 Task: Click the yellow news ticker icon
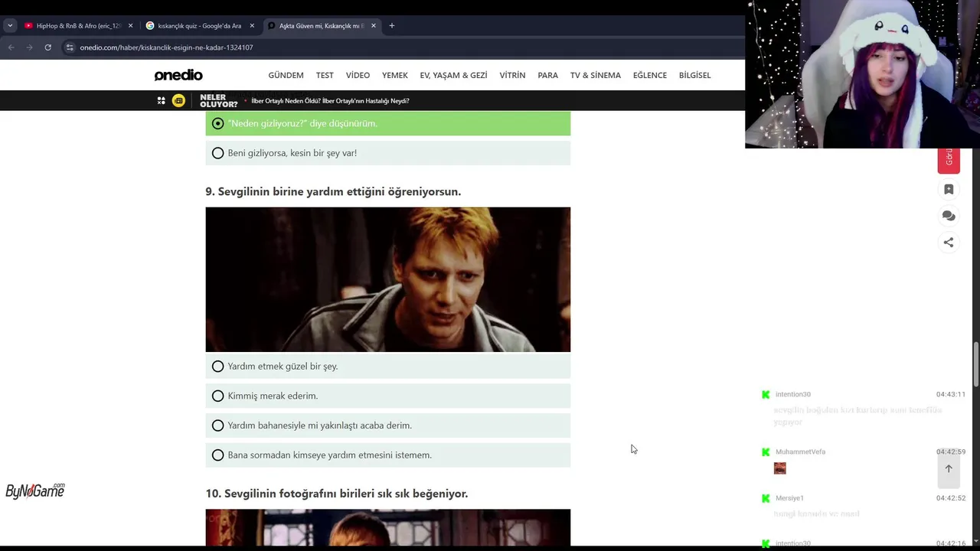click(178, 100)
